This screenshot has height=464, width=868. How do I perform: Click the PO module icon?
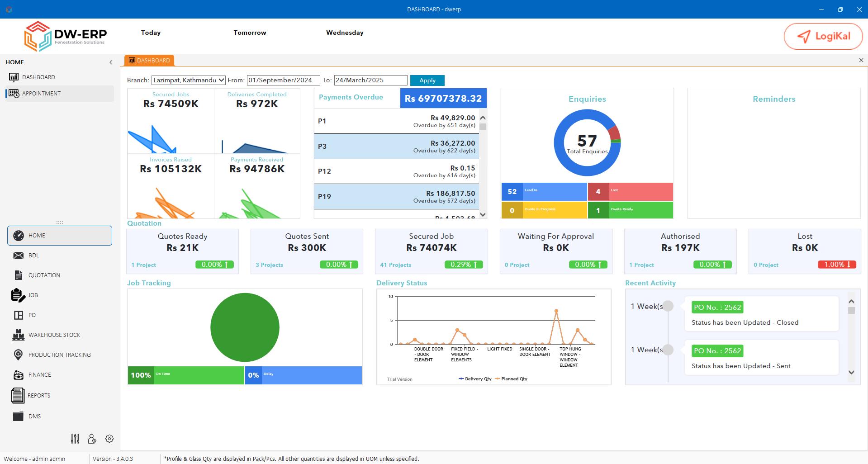coord(19,315)
